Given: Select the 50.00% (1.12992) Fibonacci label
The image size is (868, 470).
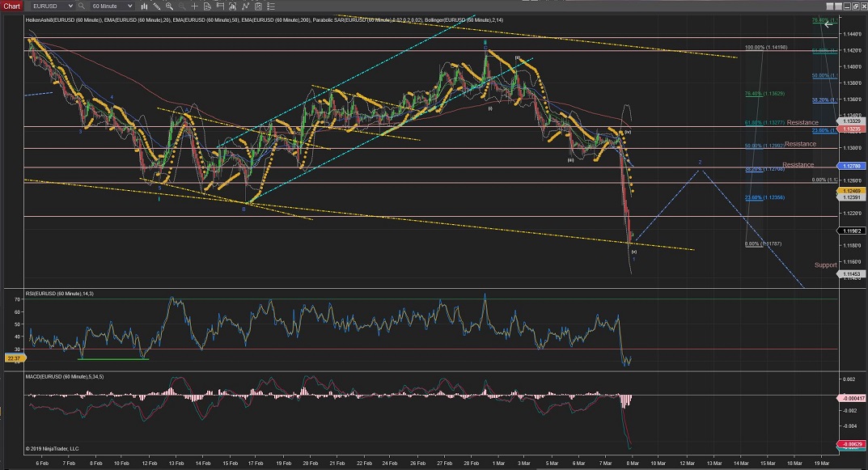Looking at the screenshot, I should click(764, 146).
